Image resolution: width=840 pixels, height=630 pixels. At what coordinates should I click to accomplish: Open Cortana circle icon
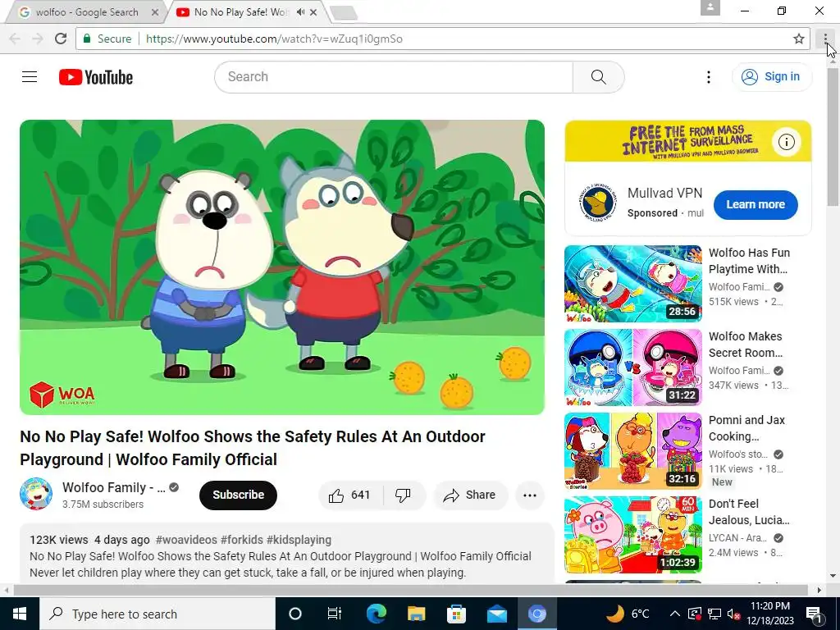pos(295,614)
